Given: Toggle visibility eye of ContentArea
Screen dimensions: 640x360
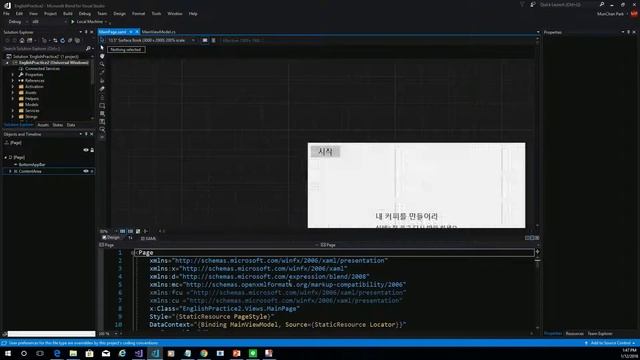Looking at the screenshot, I should point(86,171).
